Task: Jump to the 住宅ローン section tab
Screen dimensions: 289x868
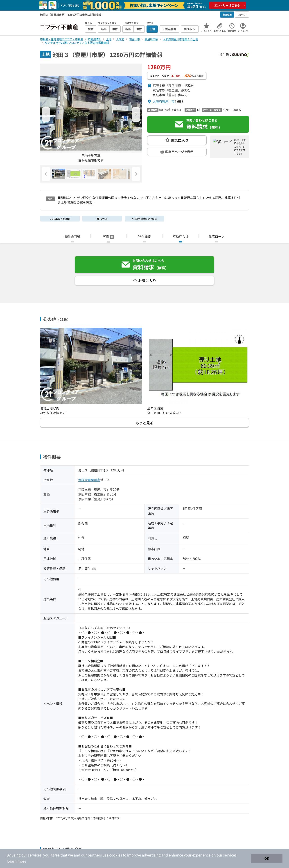Action: [216, 237]
